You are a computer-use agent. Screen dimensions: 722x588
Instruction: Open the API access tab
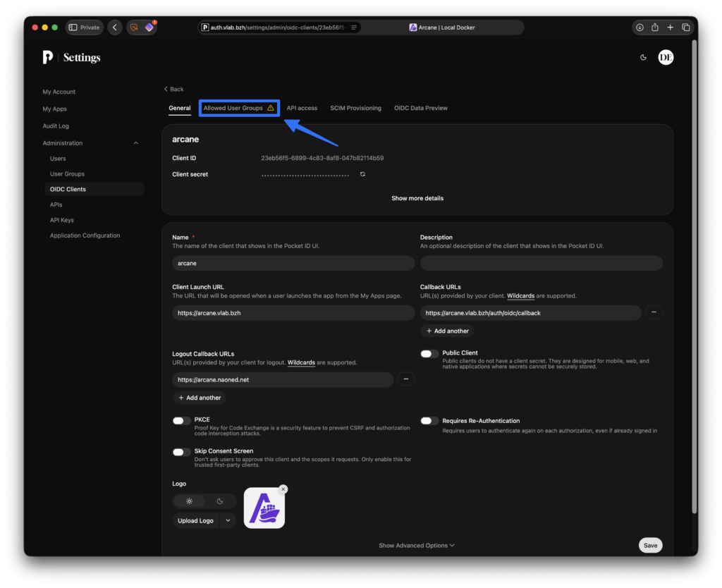pyautogui.click(x=302, y=108)
